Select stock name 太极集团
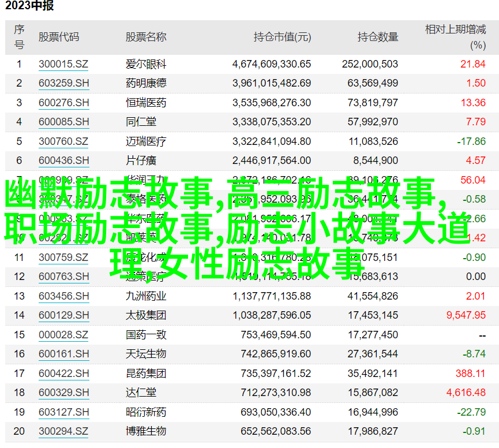 (x=146, y=315)
